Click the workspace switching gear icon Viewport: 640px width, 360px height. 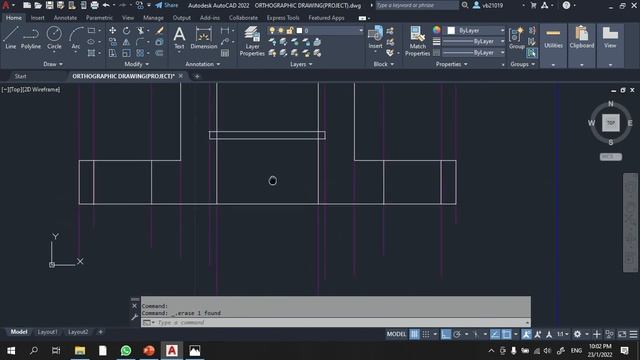(x=577, y=334)
